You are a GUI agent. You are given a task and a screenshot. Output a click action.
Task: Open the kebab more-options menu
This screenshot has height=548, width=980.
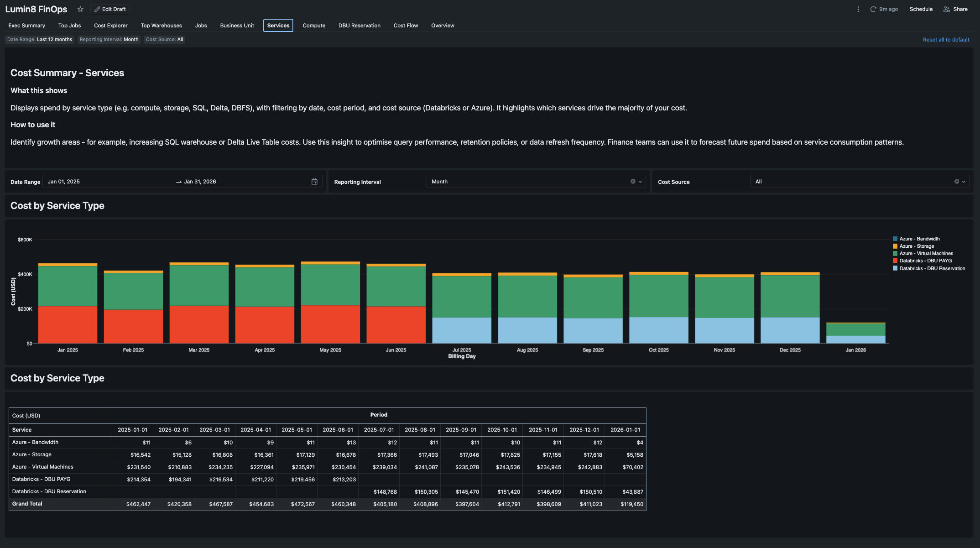pyautogui.click(x=858, y=9)
